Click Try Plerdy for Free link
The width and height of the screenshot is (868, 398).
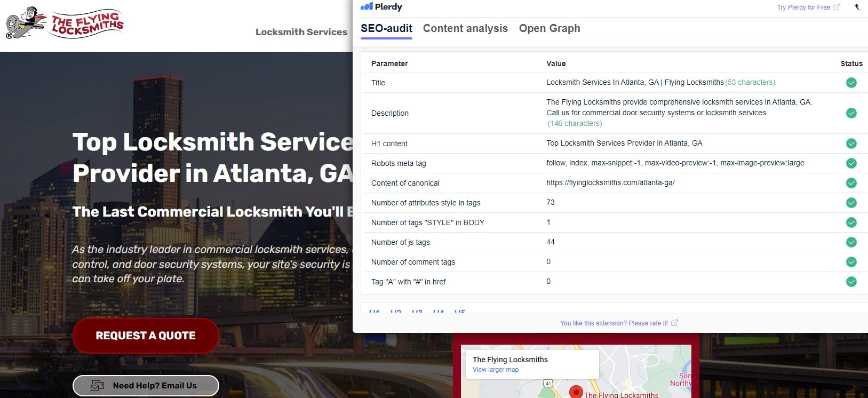[803, 7]
